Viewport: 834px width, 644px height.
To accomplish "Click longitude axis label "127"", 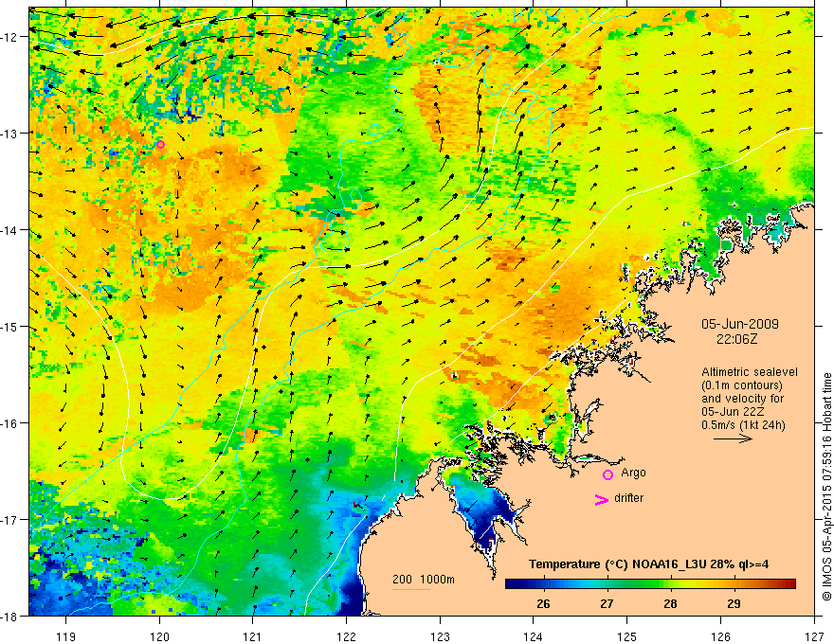I will (x=814, y=636).
